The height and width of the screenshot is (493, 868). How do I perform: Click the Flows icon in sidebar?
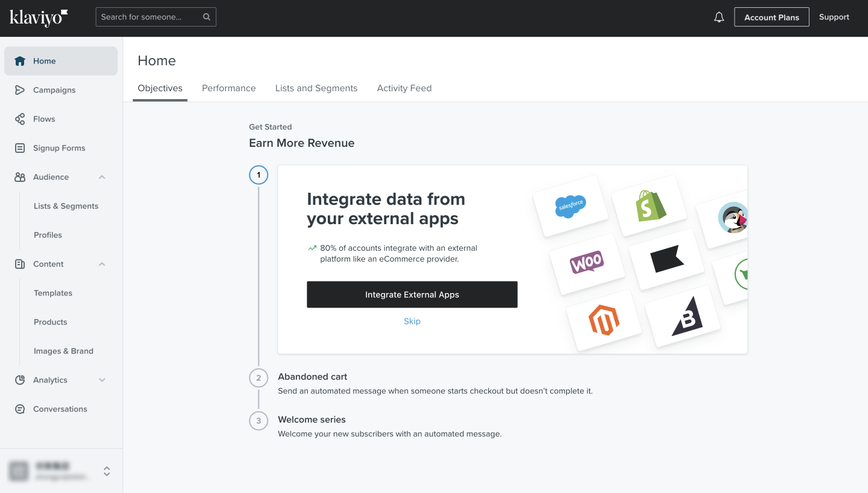coord(20,119)
